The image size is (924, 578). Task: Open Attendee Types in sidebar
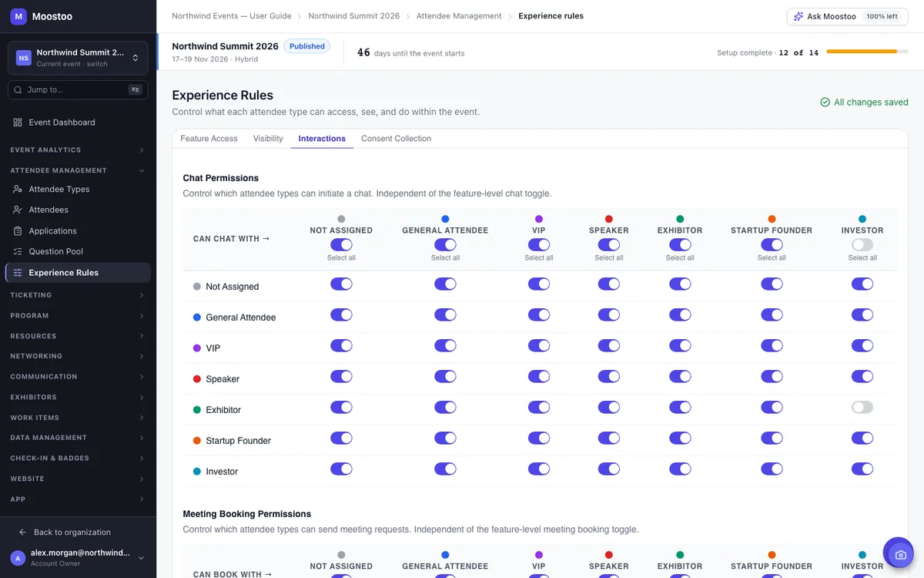pos(78,189)
